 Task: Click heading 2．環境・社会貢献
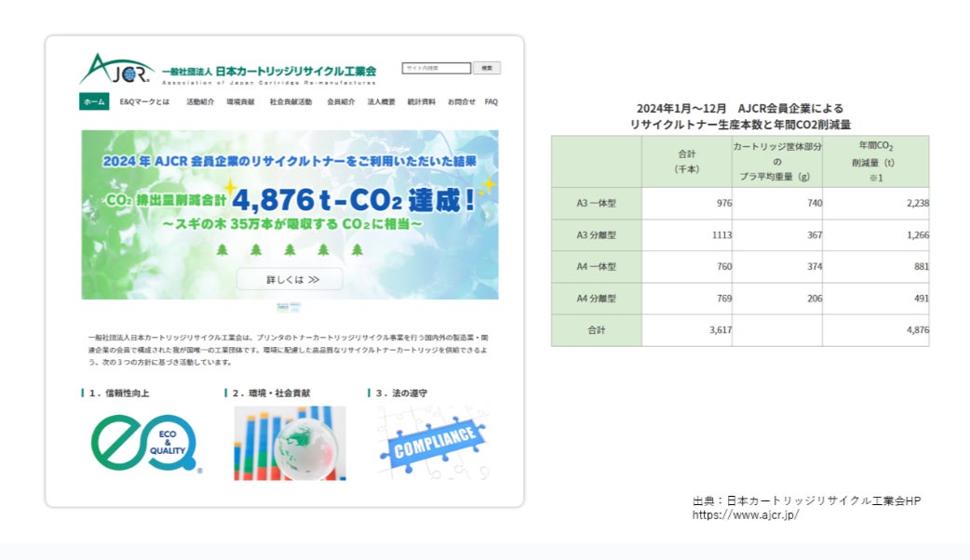(271, 393)
